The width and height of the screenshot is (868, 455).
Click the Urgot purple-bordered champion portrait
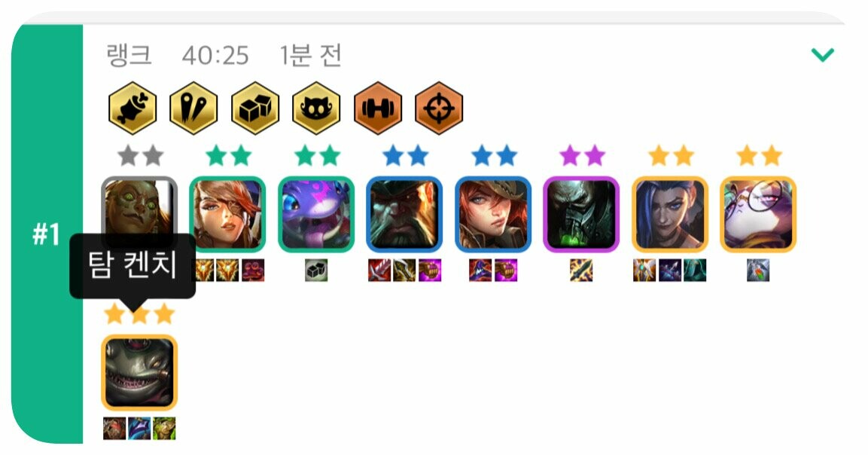pos(581,214)
